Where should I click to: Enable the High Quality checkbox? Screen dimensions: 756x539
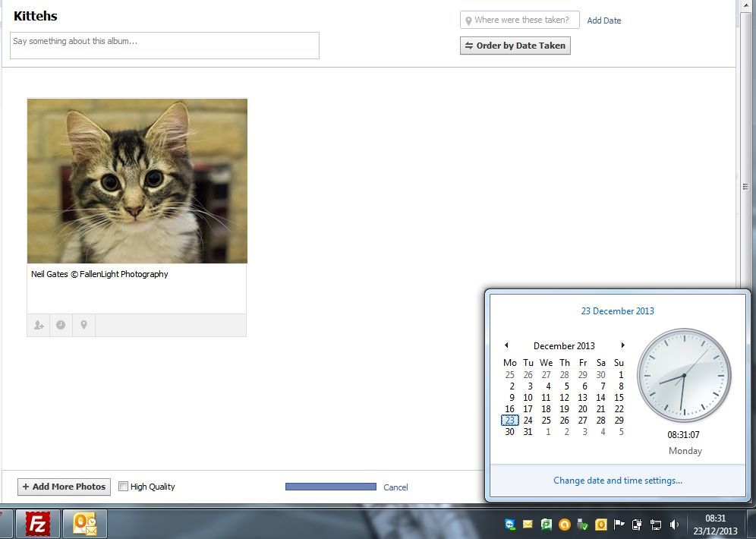pos(124,487)
